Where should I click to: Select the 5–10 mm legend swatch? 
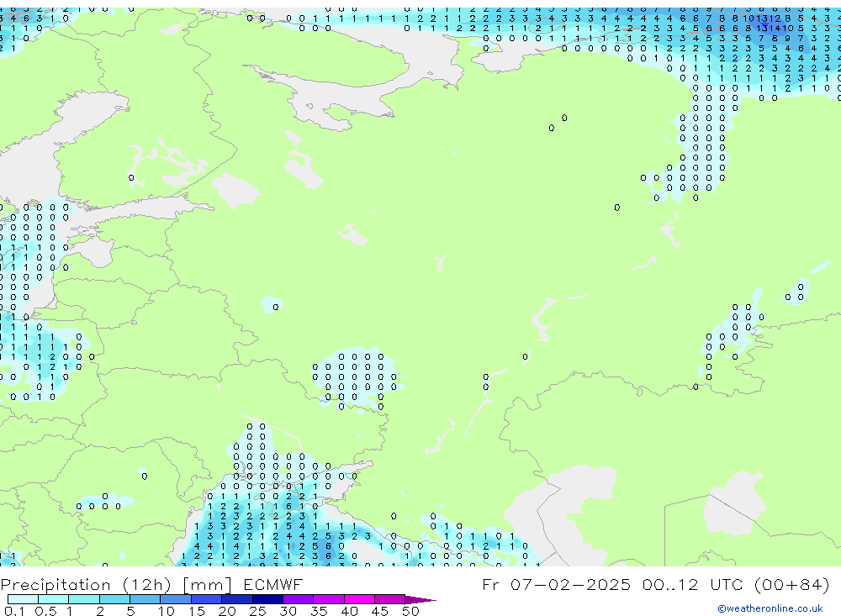[145, 599]
